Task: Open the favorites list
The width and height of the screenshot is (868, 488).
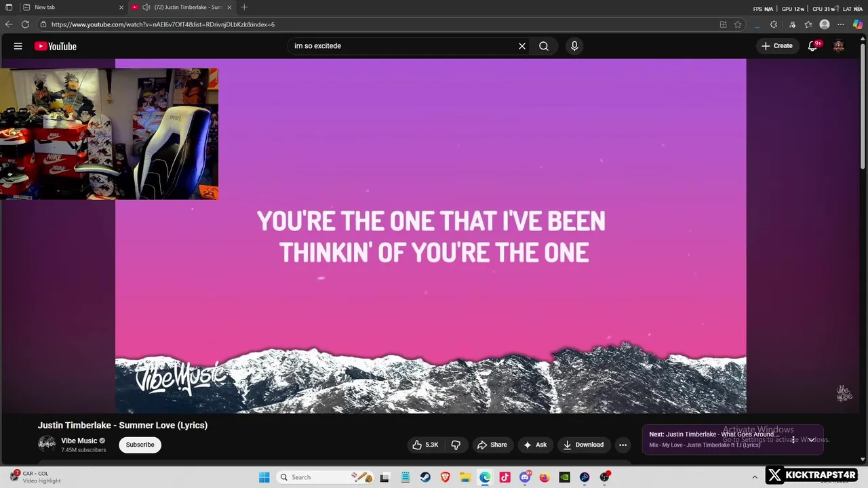Action: 808,24
